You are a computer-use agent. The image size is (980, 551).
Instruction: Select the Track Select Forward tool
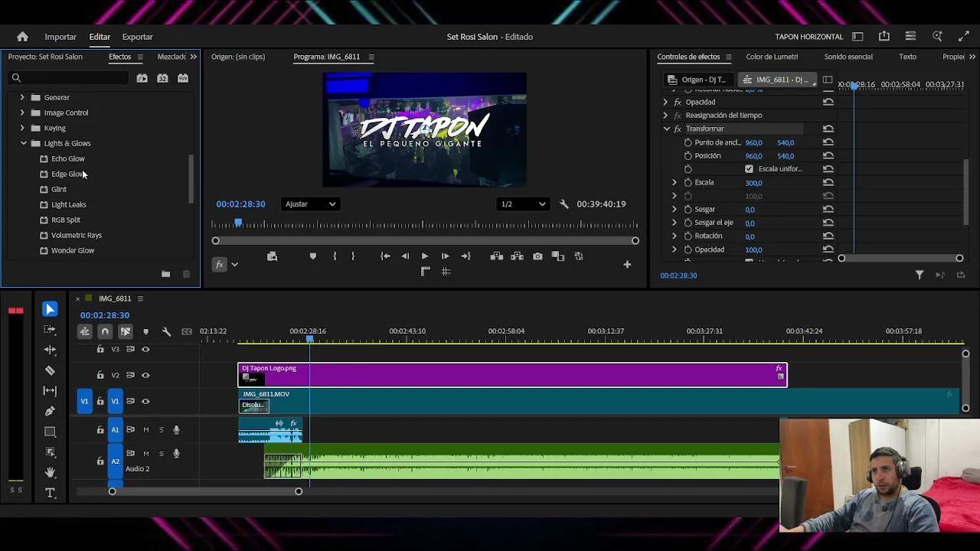coord(50,330)
